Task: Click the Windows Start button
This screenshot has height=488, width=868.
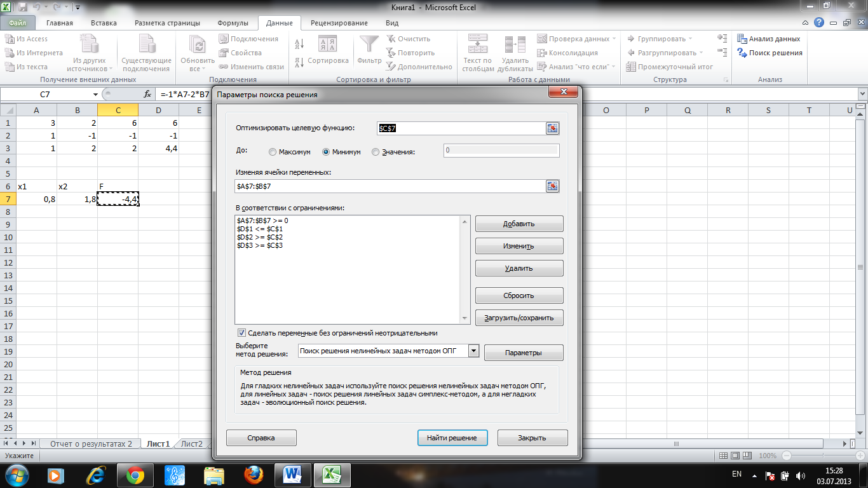Action: 17,475
